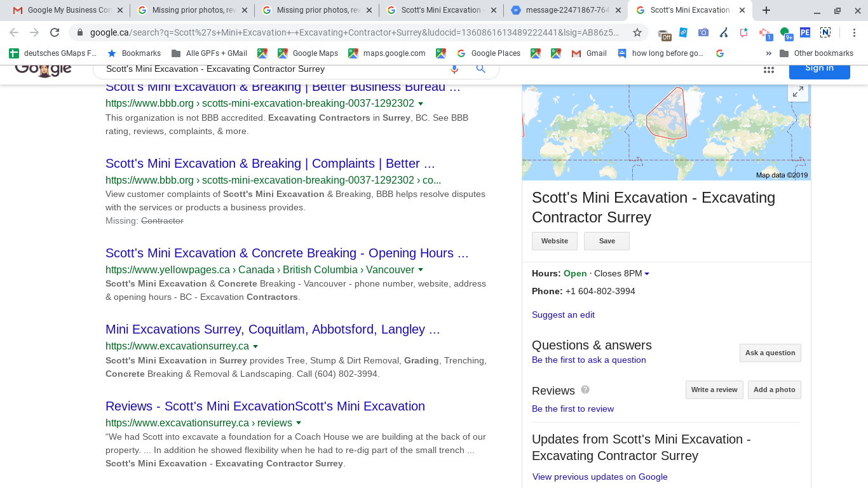Open the Google apps grid

click(x=769, y=70)
